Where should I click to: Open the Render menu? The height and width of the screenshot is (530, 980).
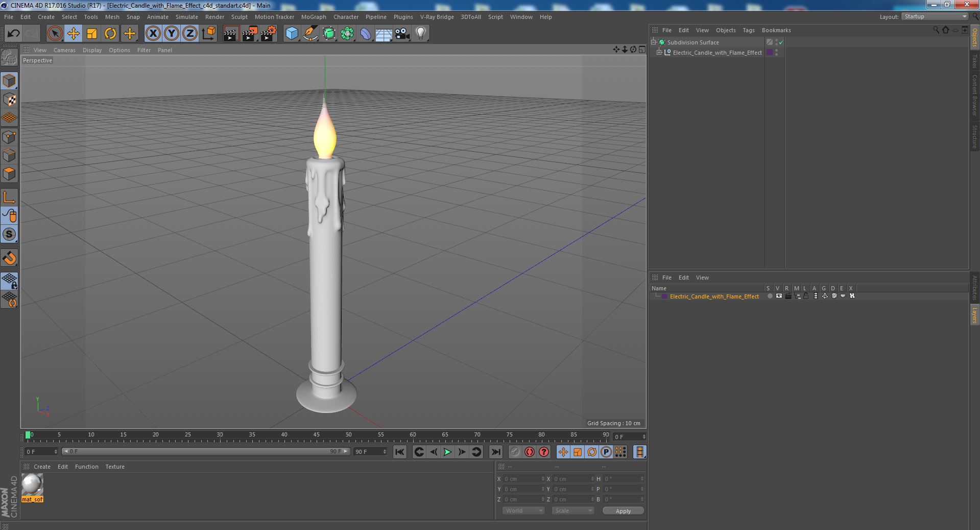[214, 17]
